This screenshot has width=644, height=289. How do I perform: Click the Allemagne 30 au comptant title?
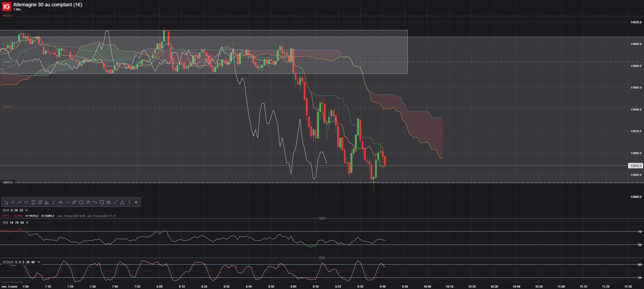click(x=48, y=5)
